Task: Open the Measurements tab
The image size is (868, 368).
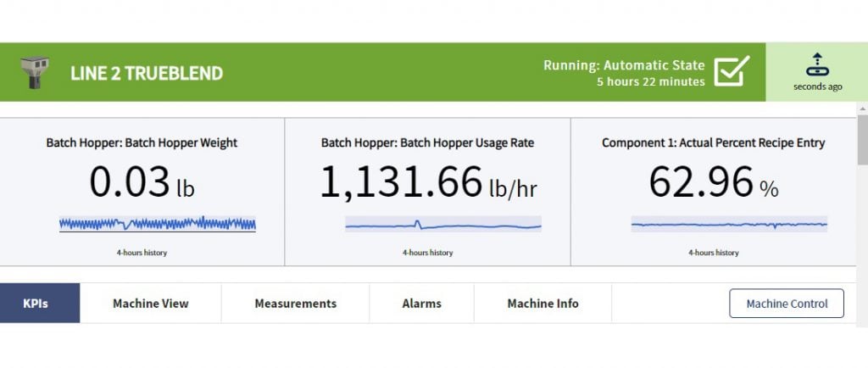Action: (x=296, y=304)
